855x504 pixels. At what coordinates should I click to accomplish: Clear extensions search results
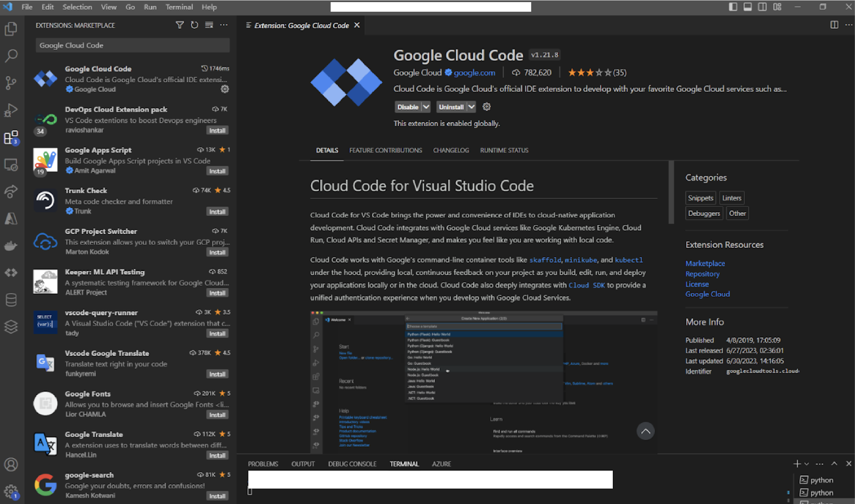click(x=209, y=25)
